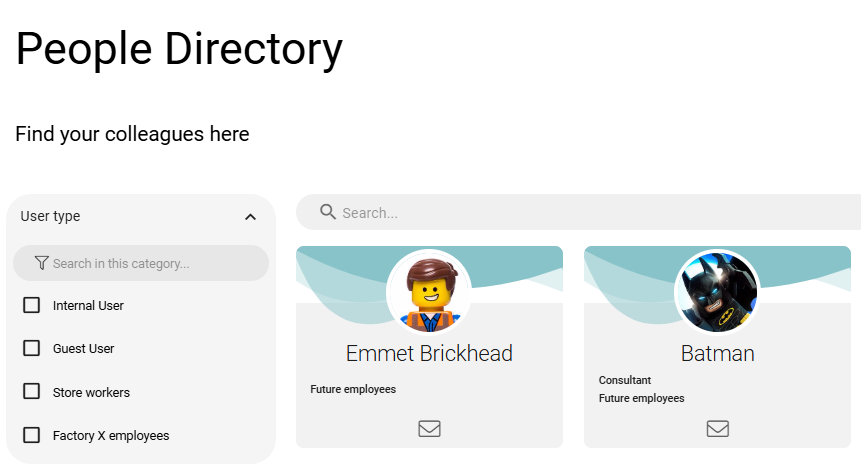Image resolution: width=861 pixels, height=467 pixels.
Task: Click the 'Internal User' filter label
Action: click(88, 305)
